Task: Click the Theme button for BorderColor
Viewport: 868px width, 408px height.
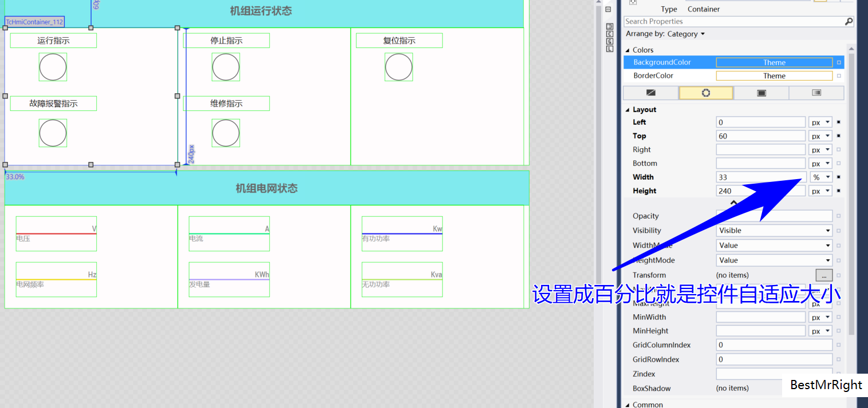Action: 774,75
